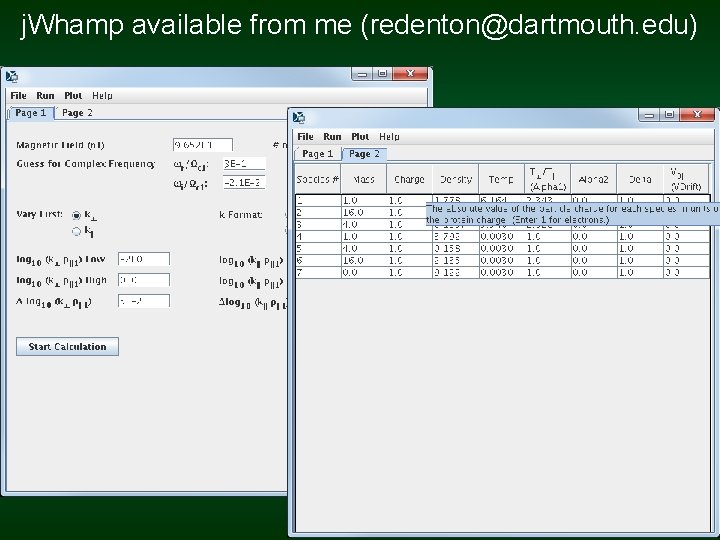Open the Plot menu in the back window
The image size is (720, 540).
click(73, 96)
